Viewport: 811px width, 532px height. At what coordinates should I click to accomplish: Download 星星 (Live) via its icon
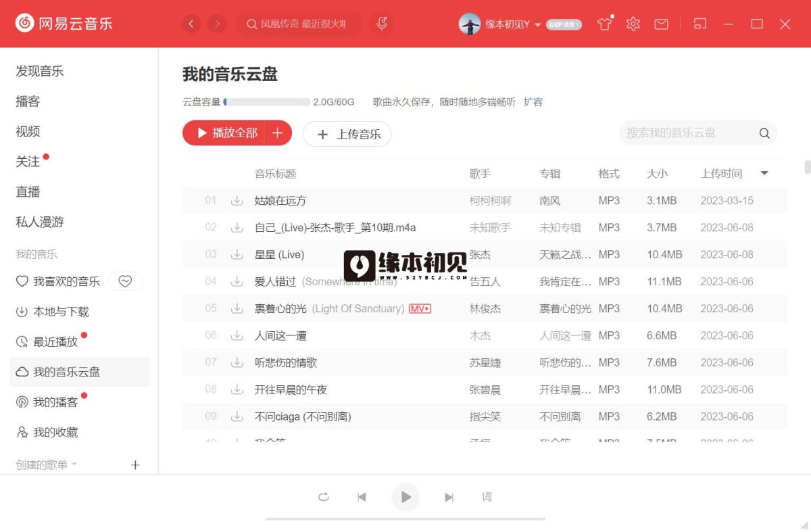pyautogui.click(x=237, y=255)
